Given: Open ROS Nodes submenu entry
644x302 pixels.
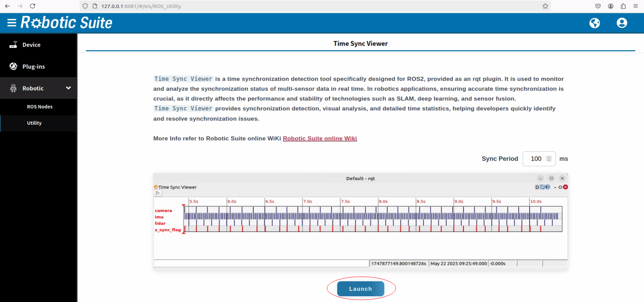Looking at the screenshot, I should [40, 107].
